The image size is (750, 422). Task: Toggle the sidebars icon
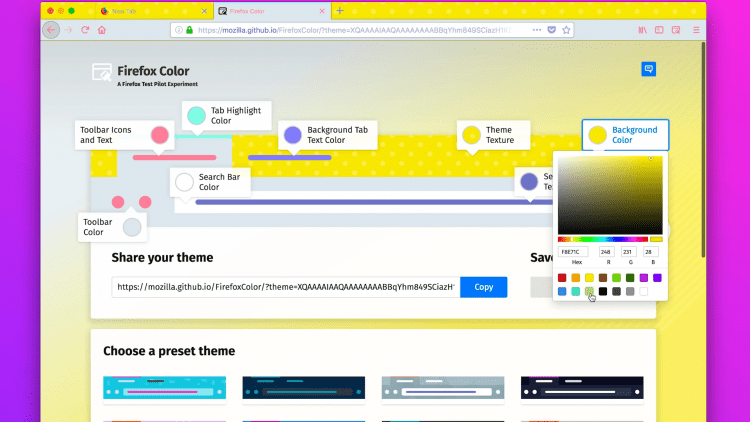659,30
